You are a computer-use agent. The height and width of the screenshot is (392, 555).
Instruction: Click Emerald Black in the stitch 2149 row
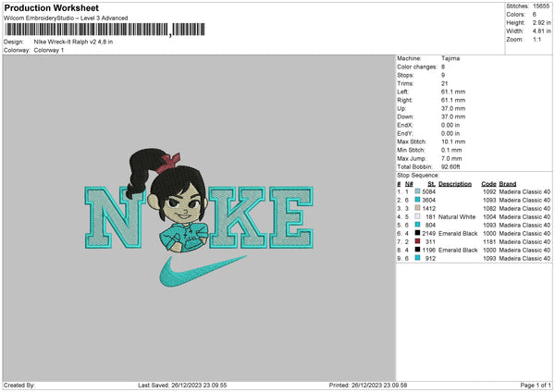click(x=458, y=234)
